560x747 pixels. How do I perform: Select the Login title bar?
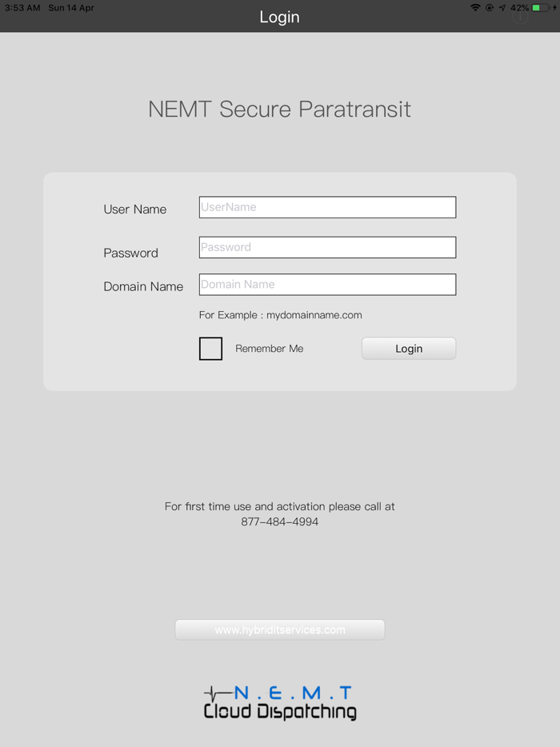coord(279,16)
